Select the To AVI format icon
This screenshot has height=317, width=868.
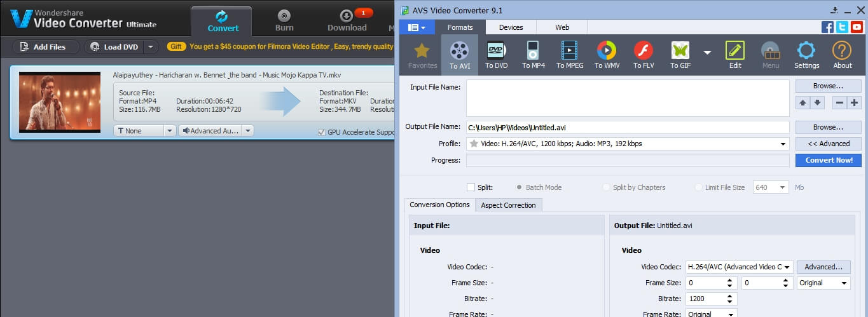coord(459,55)
